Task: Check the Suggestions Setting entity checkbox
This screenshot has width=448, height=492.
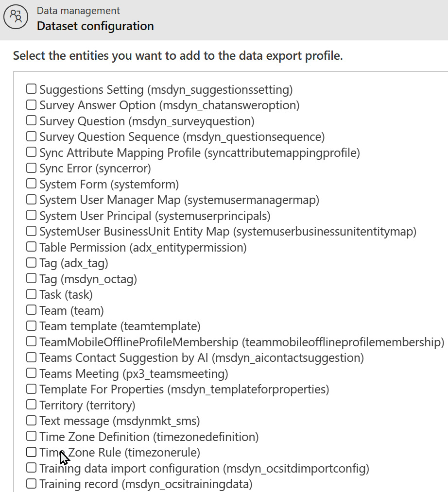Action: (31, 89)
